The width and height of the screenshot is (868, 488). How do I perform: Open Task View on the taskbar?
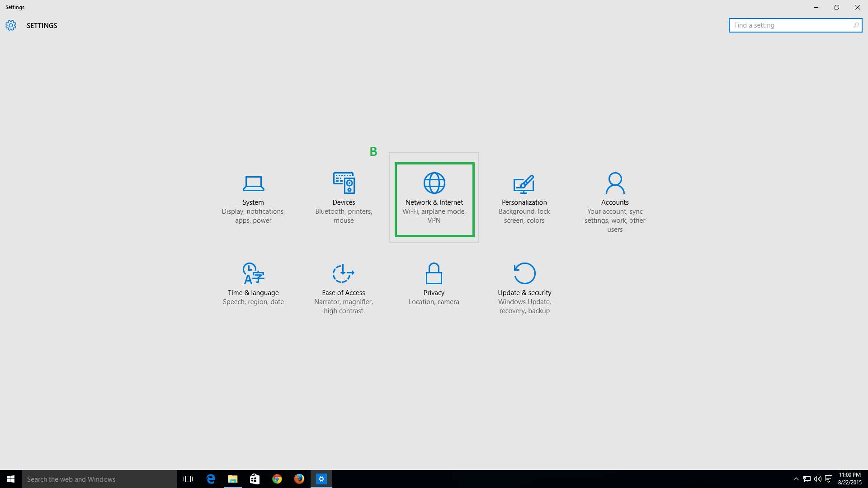point(188,479)
